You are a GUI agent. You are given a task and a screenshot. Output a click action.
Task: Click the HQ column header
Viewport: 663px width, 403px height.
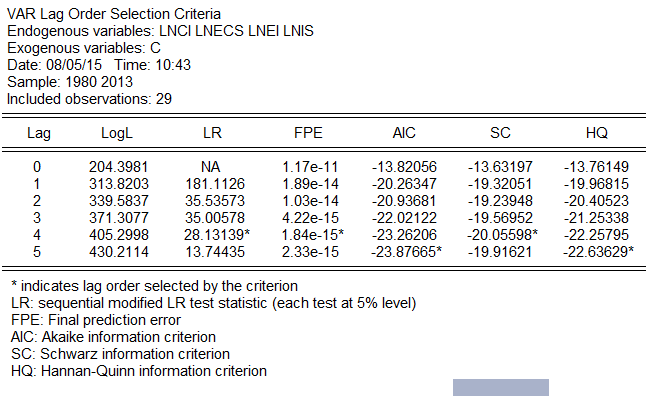[x=597, y=133]
